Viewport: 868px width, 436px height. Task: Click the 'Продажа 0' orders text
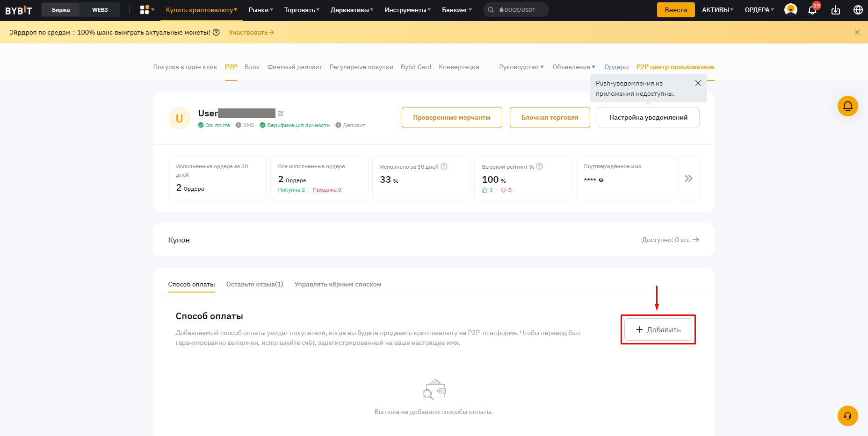327,190
